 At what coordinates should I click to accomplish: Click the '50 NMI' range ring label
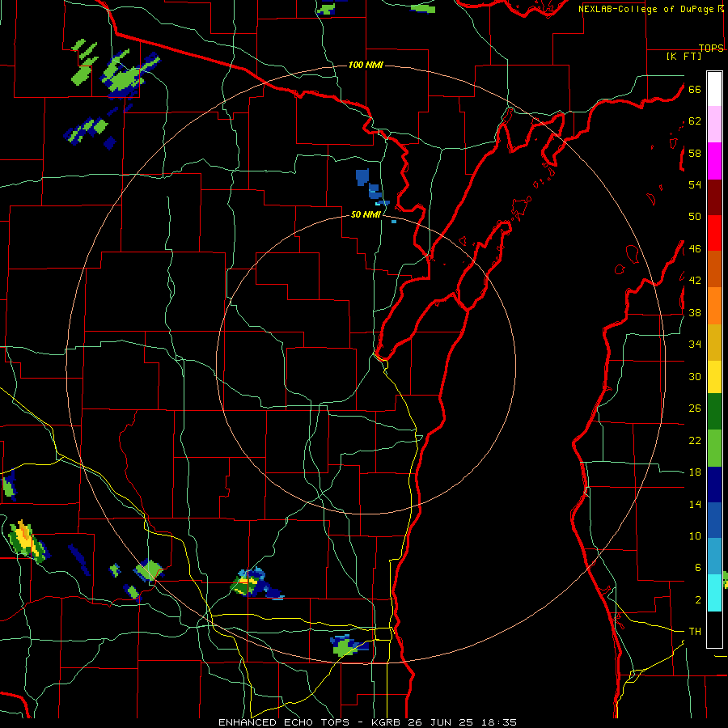point(366,214)
